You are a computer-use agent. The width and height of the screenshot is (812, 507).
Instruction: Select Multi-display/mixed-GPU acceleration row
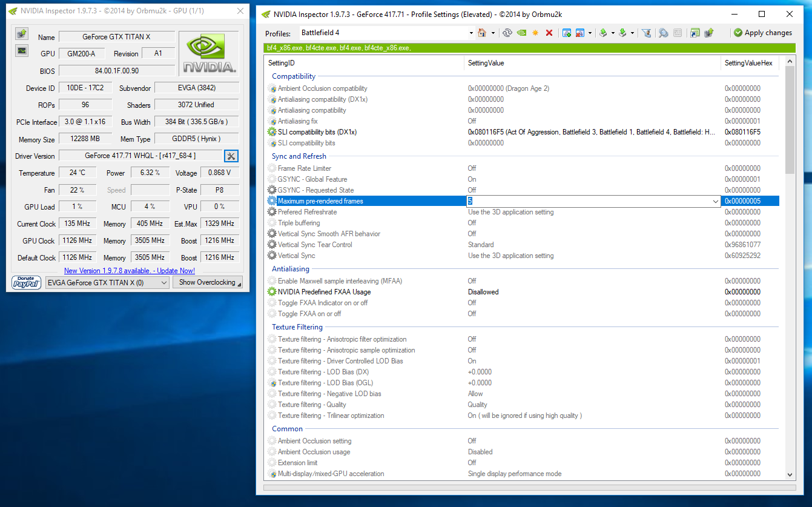coord(523,474)
